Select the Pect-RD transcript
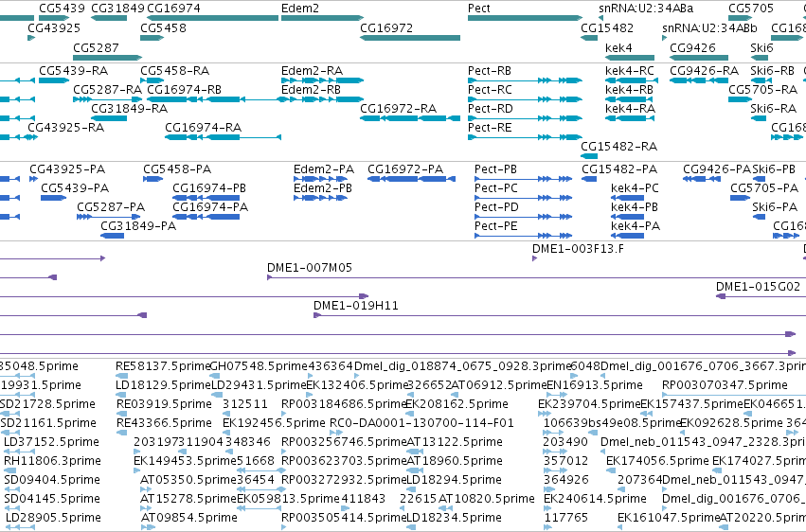 (x=525, y=118)
